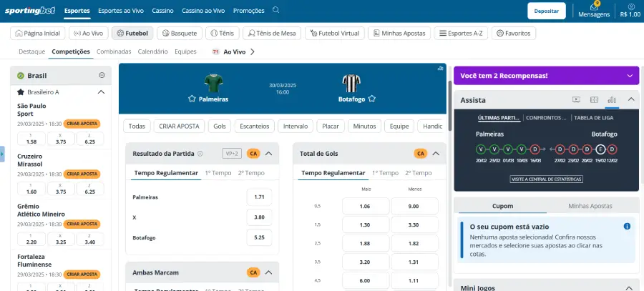Select 2º Tempo under Total de Gols
Screen dimensions: 644x291
(x=418, y=173)
